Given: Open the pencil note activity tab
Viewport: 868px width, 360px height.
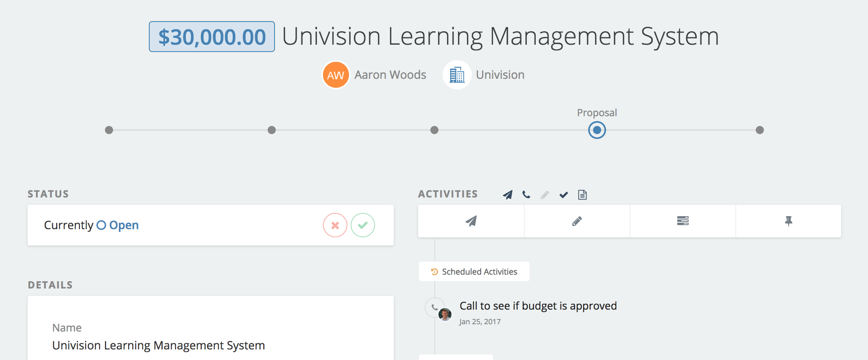Looking at the screenshot, I should 577,221.
